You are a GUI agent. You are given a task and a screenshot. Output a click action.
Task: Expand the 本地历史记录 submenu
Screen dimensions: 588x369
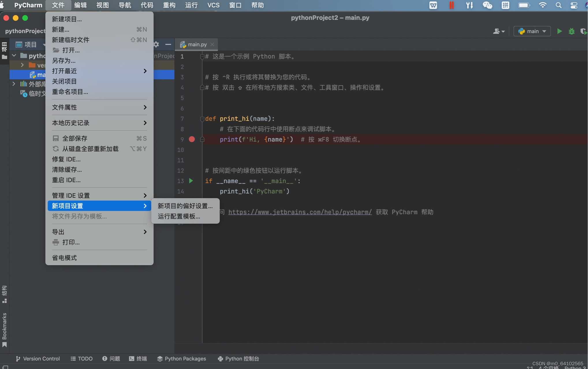99,123
